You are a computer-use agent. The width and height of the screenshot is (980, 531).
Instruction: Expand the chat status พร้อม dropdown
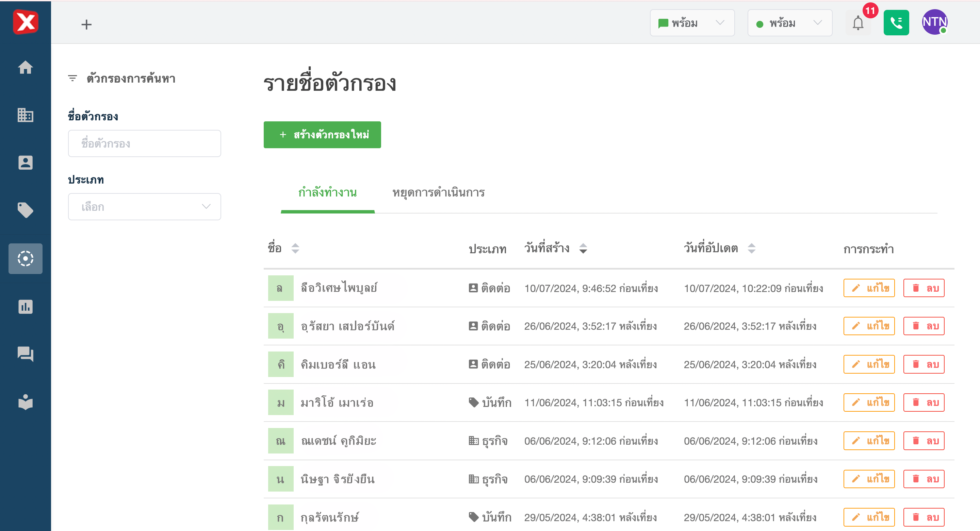pyautogui.click(x=692, y=23)
